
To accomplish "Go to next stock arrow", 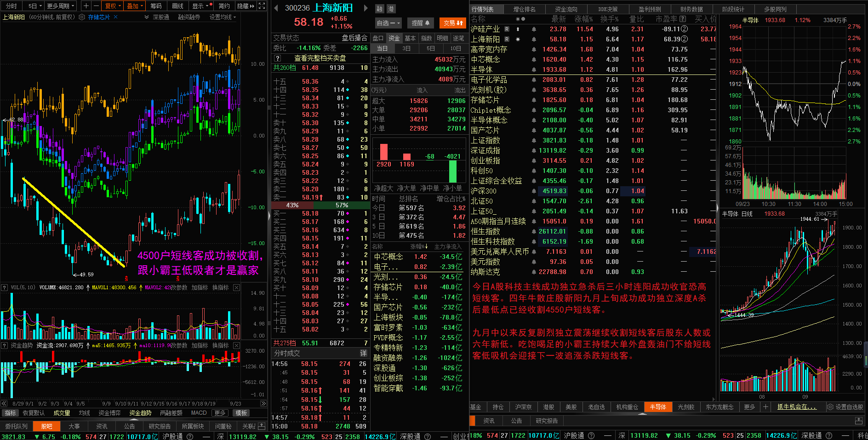I will (x=366, y=8).
